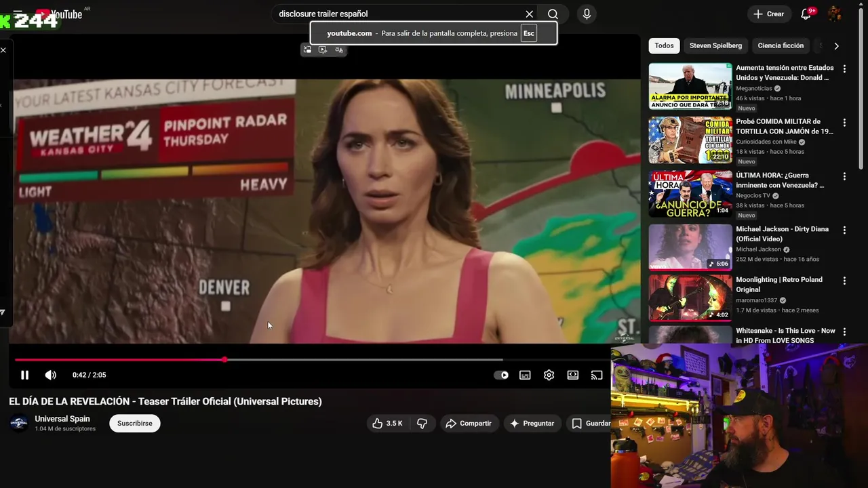Switch to theater mode view
The height and width of the screenshot is (488, 868).
pyautogui.click(x=573, y=375)
